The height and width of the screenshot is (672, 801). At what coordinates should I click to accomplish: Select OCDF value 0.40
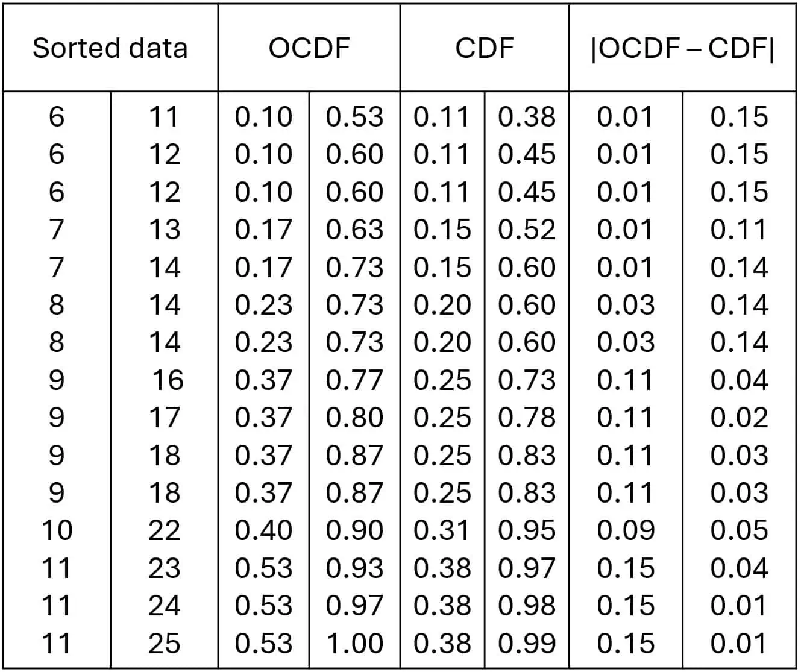pyautogui.click(x=263, y=530)
